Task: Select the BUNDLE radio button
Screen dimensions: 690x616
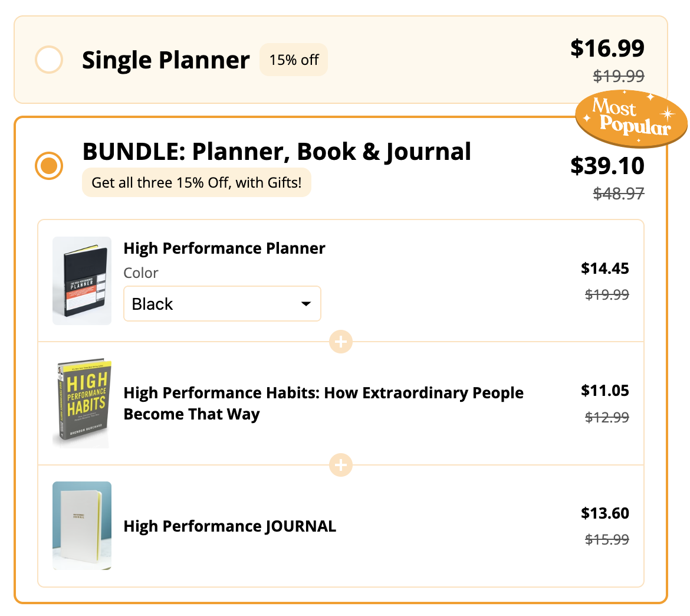Action: (49, 166)
